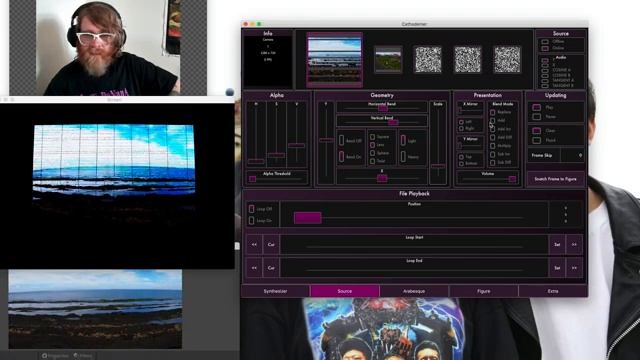Click the Vertical Bend slider handle

click(393, 122)
